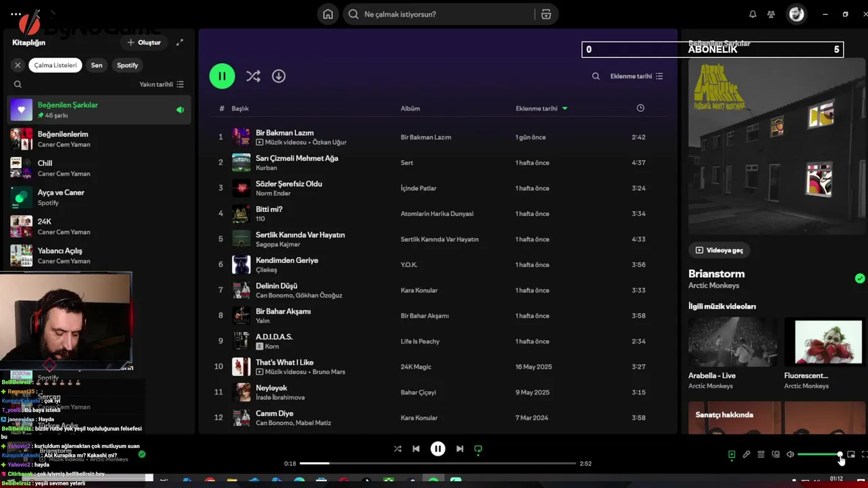This screenshot has width=868, height=488.
Task: Skip to the previous track
Action: 416,449
